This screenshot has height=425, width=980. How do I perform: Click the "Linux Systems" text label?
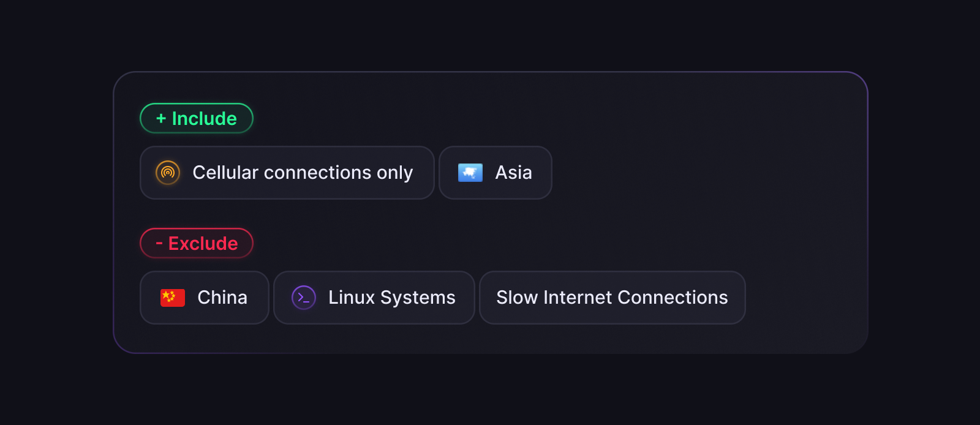click(391, 298)
